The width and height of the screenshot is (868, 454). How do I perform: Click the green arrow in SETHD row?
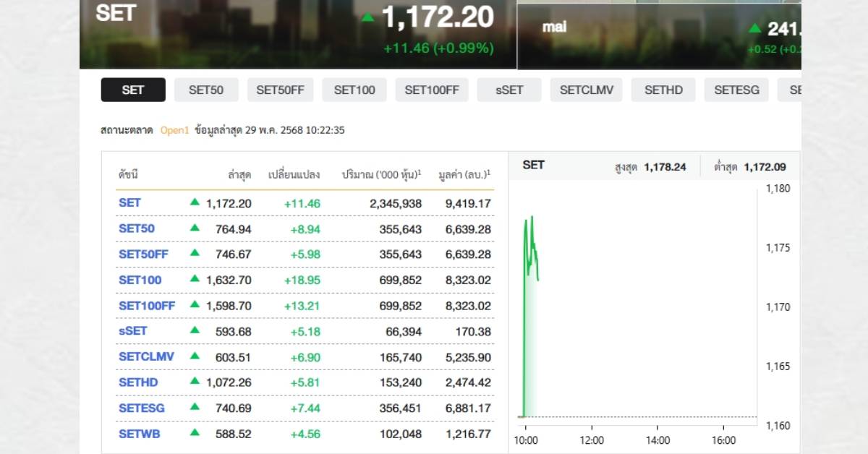(195, 382)
